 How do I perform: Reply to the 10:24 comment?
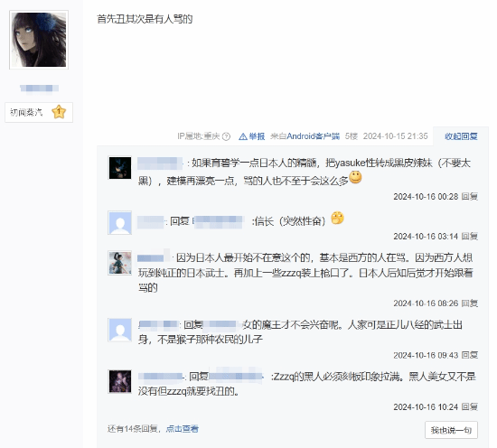[469, 406]
